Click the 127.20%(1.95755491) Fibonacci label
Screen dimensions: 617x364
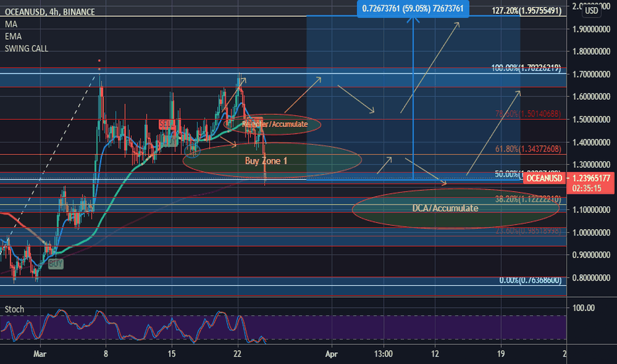click(526, 11)
